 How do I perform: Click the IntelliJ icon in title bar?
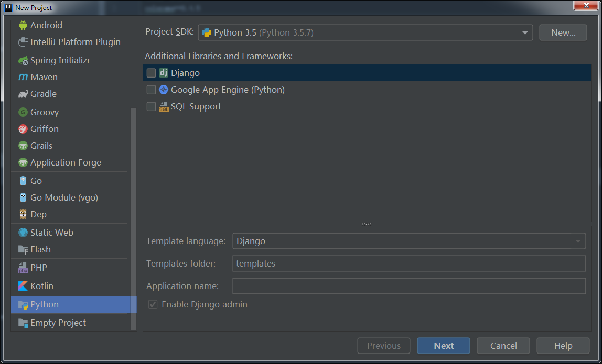tap(8, 7)
